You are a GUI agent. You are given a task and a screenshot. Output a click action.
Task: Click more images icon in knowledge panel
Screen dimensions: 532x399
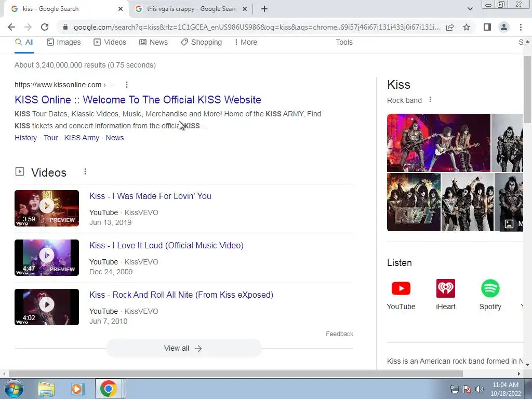(x=509, y=223)
